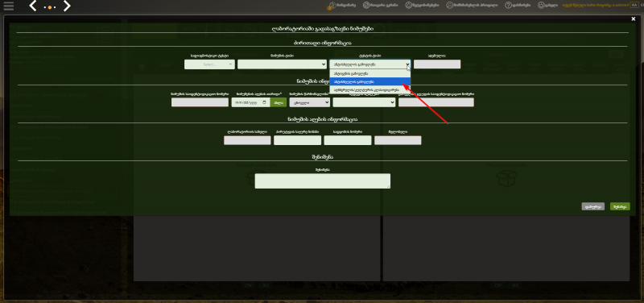Go forward with the right chevron arrow

[x=67, y=6]
